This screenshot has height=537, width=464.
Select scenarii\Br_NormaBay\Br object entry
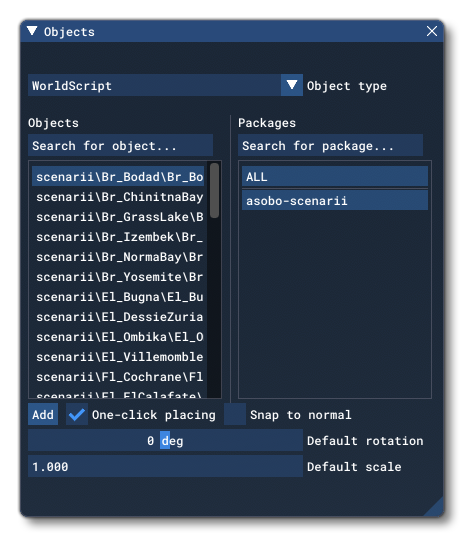tap(118, 257)
